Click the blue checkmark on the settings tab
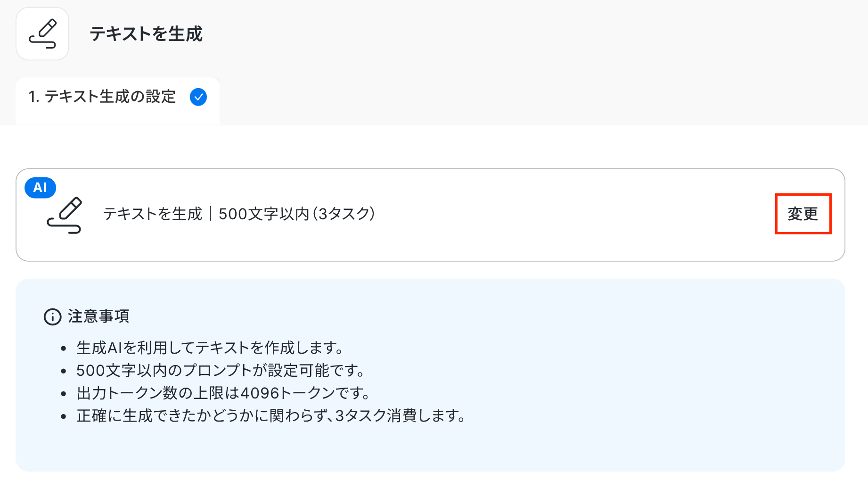This screenshot has width=868, height=481. 198,97
